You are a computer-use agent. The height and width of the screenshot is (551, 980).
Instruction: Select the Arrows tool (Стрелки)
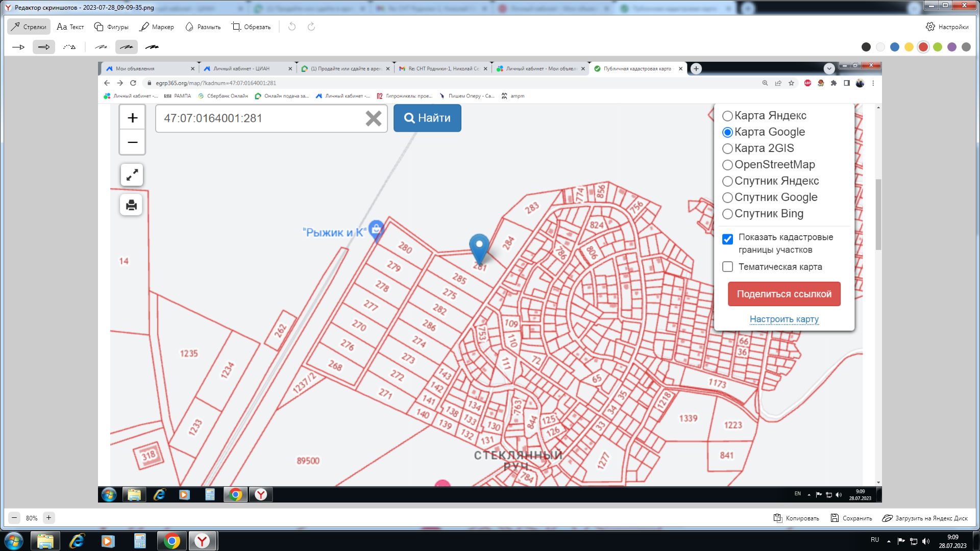(29, 27)
